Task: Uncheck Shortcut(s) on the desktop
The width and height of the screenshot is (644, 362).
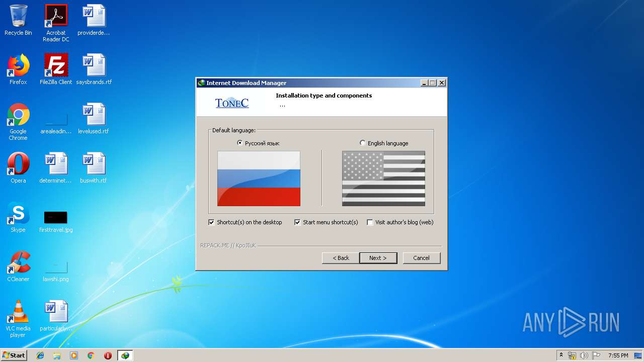Action: point(211,222)
